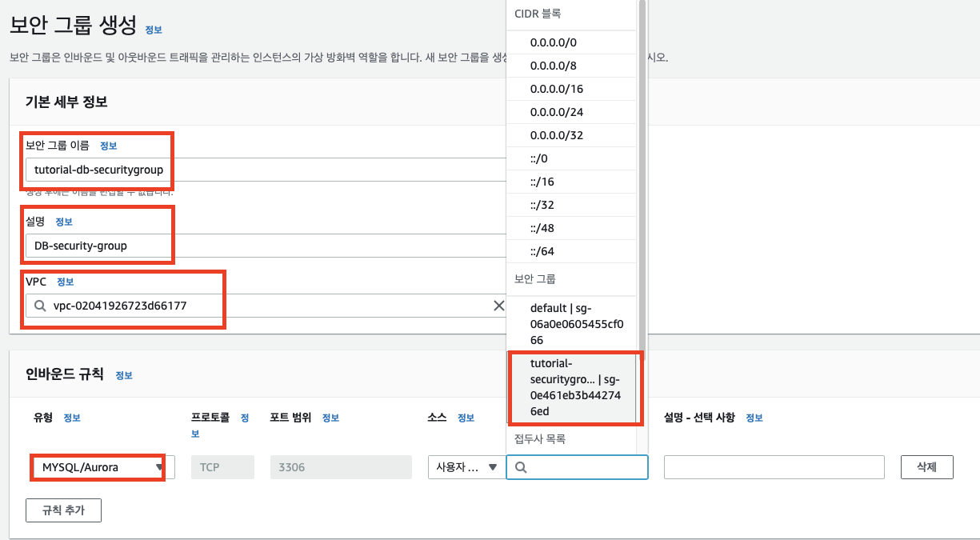The image size is (980, 540).
Task: Click the magnifier icon in the source search box
Action: (521, 467)
